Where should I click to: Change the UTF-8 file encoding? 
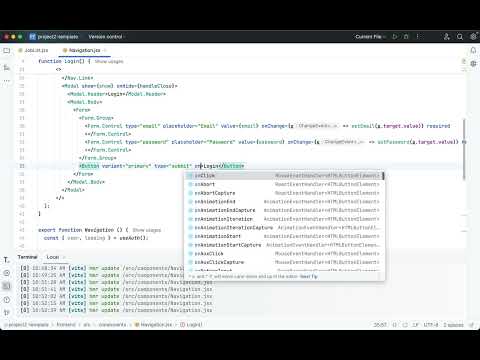[431, 325]
